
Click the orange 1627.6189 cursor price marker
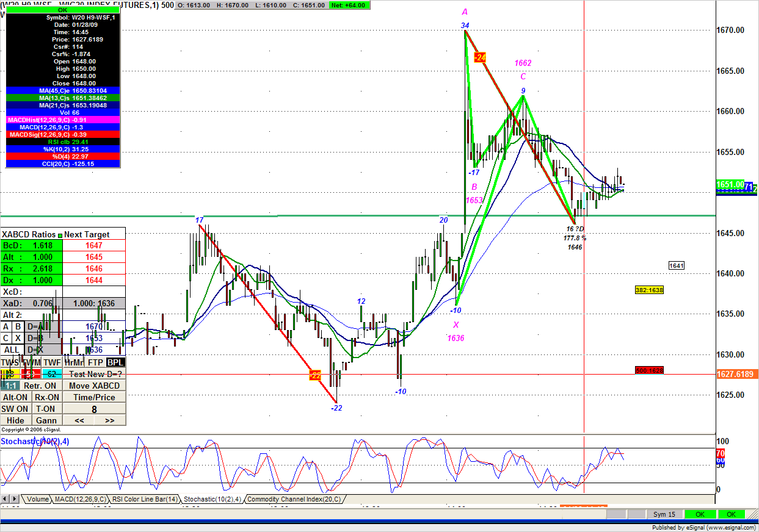[x=737, y=374]
